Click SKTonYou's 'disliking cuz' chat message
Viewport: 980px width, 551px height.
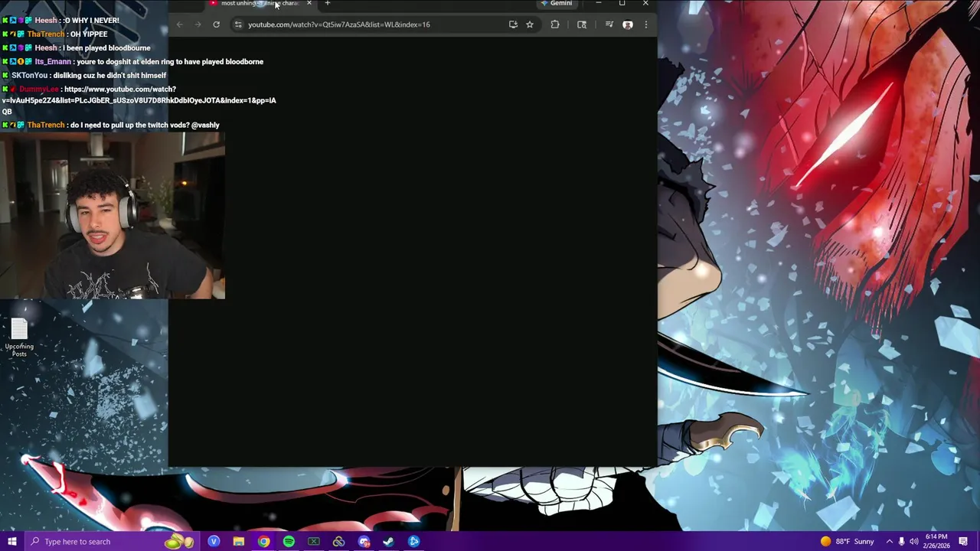pos(84,75)
